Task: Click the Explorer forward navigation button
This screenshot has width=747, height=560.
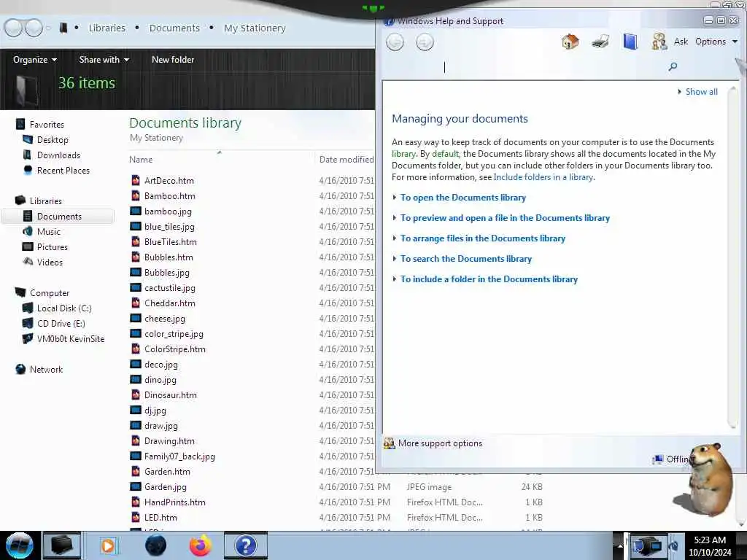Action: click(x=34, y=28)
